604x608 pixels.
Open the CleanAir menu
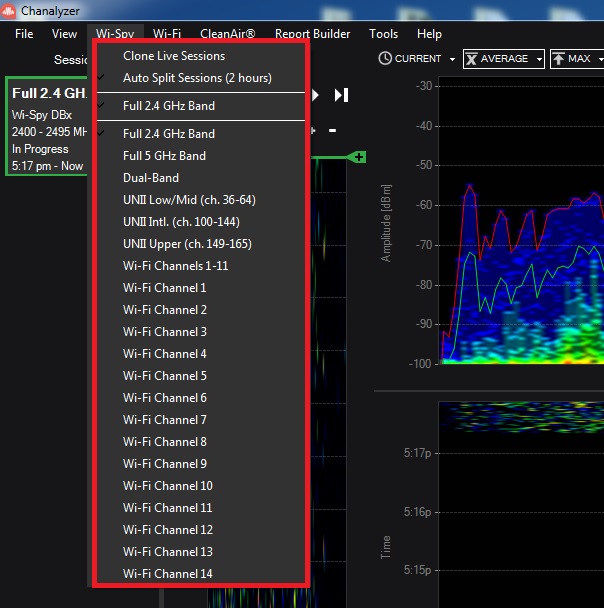pyautogui.click(x=227, y=34)
